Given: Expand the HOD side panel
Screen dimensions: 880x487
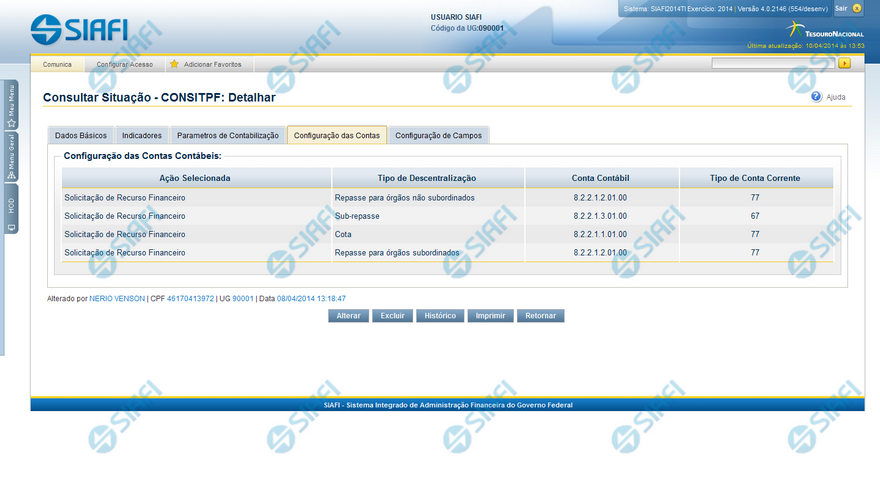Looking at the screenshot, I should 11,211.
